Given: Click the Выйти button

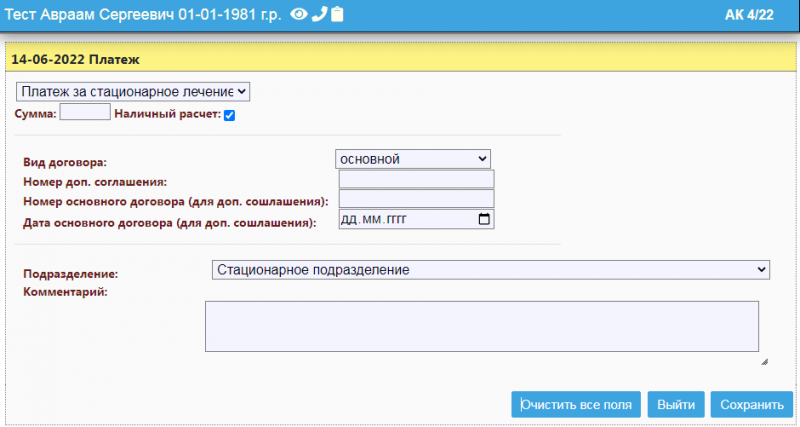Looking at the screenshot, I should pos(676,405).
